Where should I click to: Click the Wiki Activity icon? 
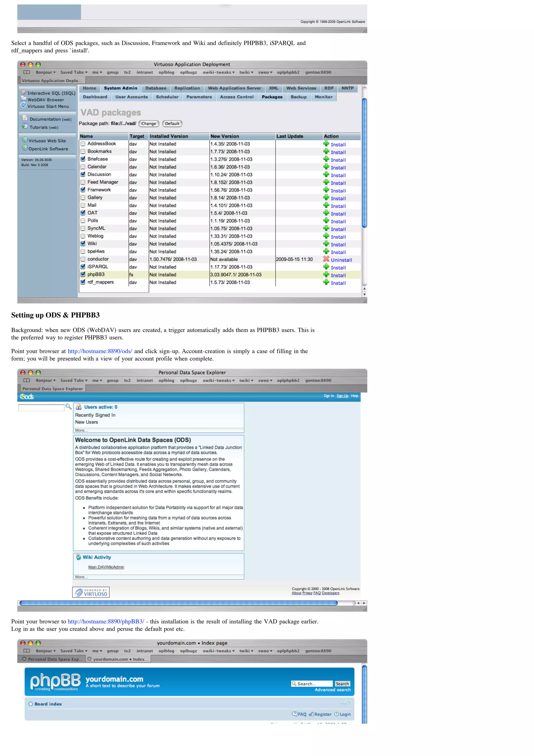[78, 557]
